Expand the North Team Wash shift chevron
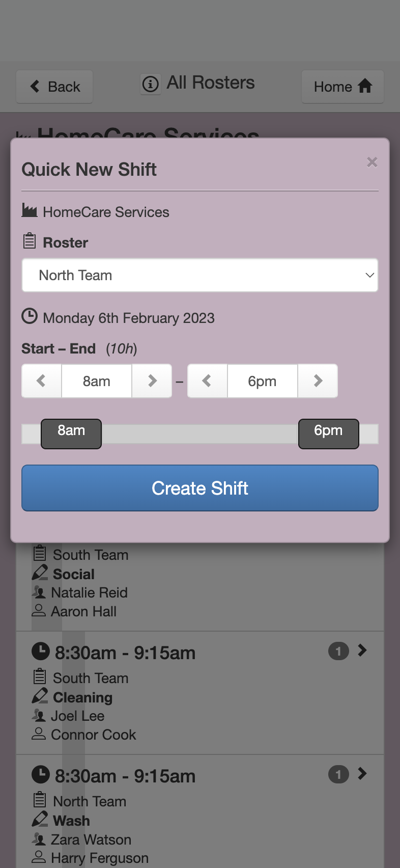 click(362, 774)
